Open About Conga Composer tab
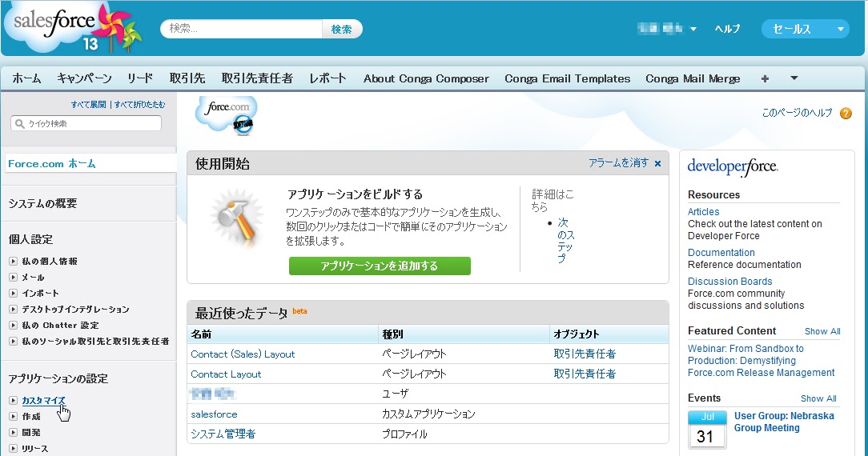868x456 pixels. pos(426,78)
